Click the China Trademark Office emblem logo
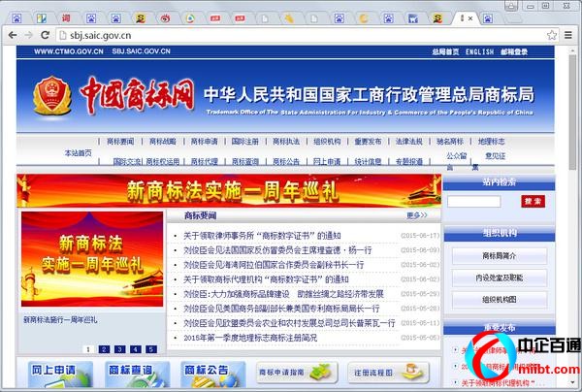Viewport: 582px width, 392px height. click(48, 99)
